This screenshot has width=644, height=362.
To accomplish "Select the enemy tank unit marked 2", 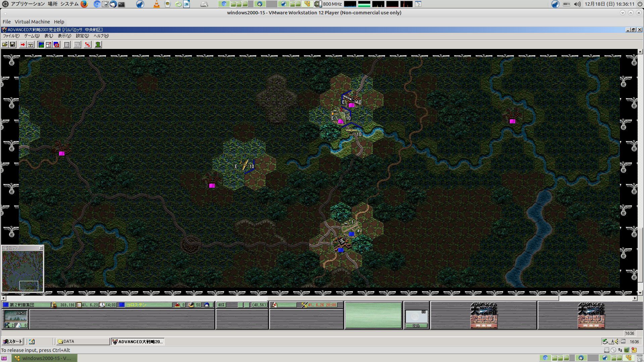I will pos(341,117).
